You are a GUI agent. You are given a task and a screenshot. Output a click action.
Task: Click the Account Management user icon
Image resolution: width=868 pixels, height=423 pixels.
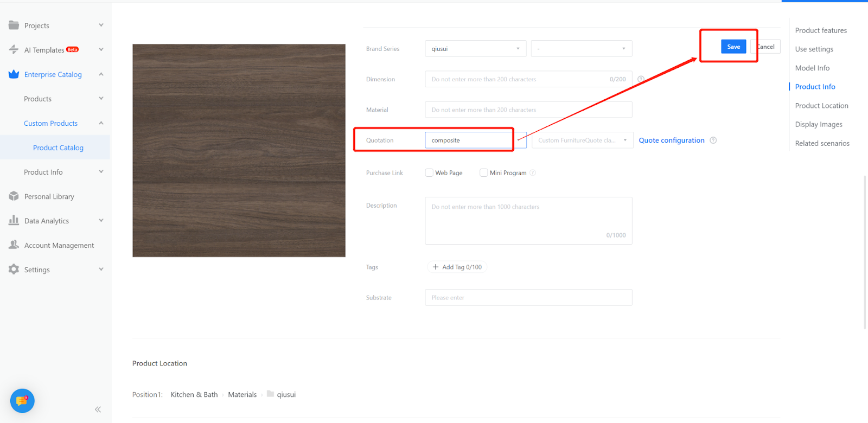(14, 245)
